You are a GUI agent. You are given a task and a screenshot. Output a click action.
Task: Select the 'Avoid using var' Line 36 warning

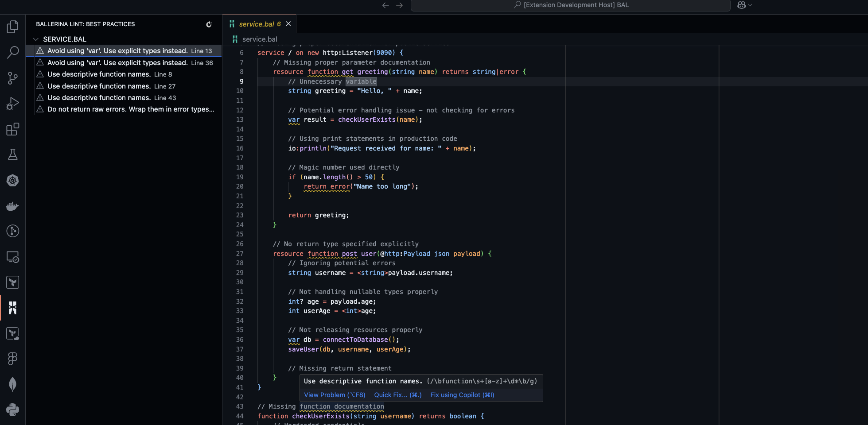click(124, 63)
